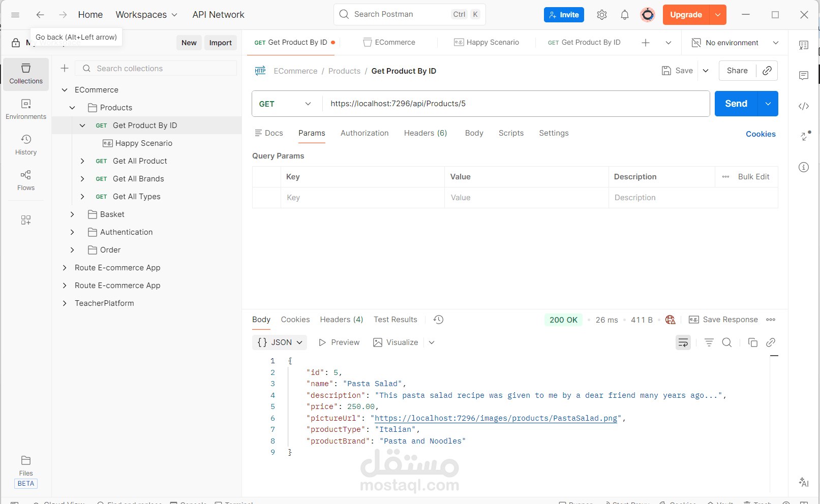Click the Upgrade button
This screenshot has height=504, width=820.
[x=686, y=15]
